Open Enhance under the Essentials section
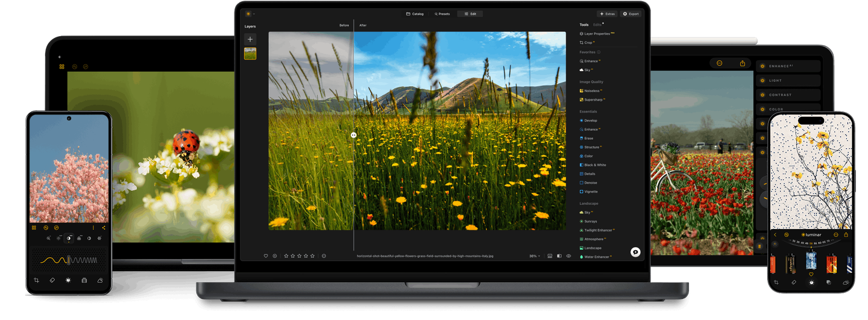This screenshot has height=320, width=868. (x=590, y=129)
